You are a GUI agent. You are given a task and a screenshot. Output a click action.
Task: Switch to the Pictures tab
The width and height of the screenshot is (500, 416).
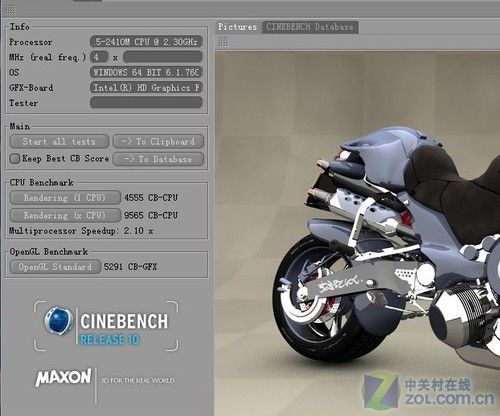pos(238,27)
